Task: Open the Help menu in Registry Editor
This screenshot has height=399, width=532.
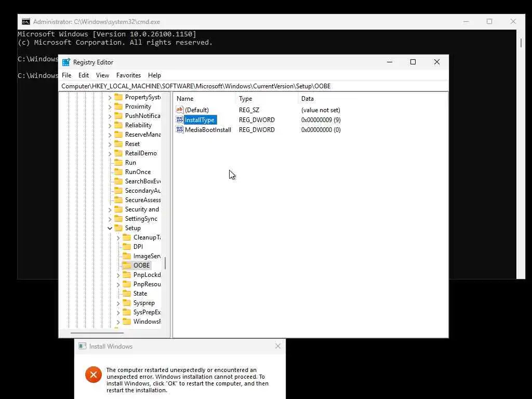Action: click(x=154, y=75)
